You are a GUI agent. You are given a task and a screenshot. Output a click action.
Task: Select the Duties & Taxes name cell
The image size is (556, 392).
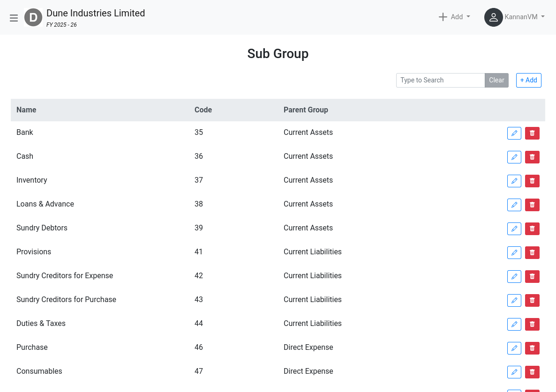point(41,324)
